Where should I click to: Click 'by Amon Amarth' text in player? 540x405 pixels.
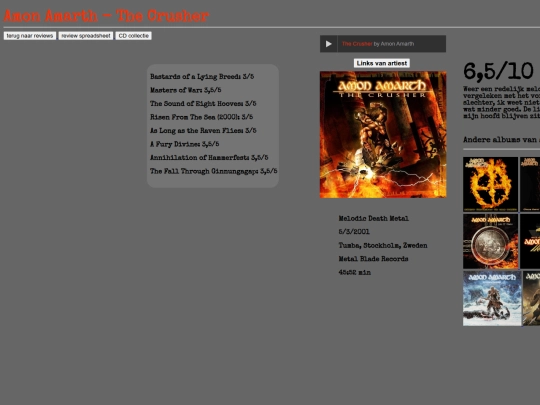coord(394,44)
